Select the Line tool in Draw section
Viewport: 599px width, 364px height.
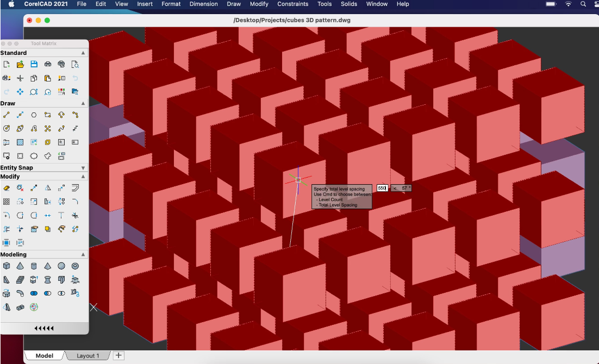pyautogui.click(x=7, y=115)
